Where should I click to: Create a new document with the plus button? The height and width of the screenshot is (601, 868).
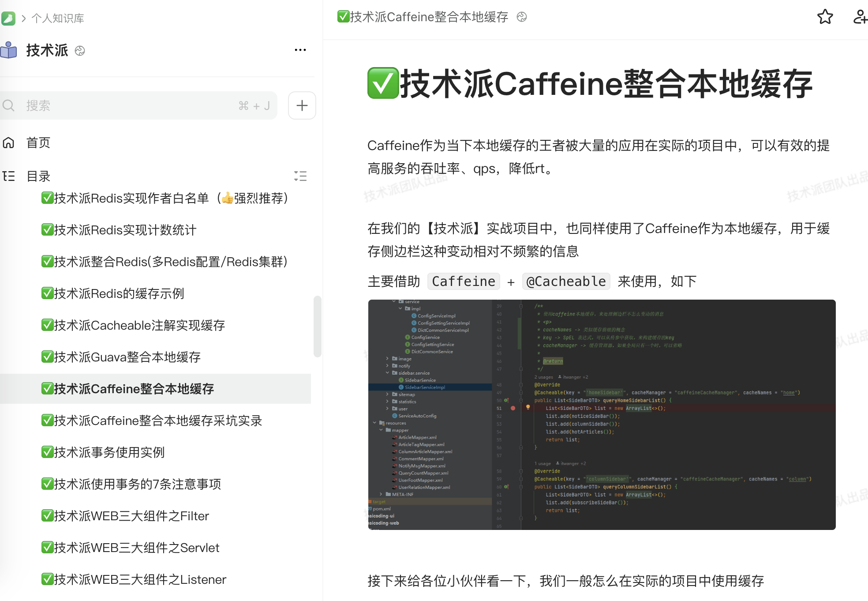tap(302, 105)
